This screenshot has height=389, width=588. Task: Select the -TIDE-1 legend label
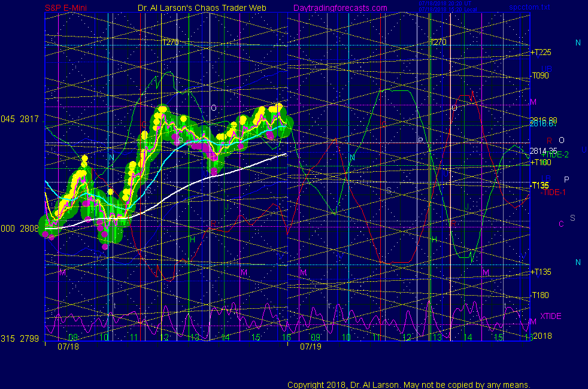(553, 192)
